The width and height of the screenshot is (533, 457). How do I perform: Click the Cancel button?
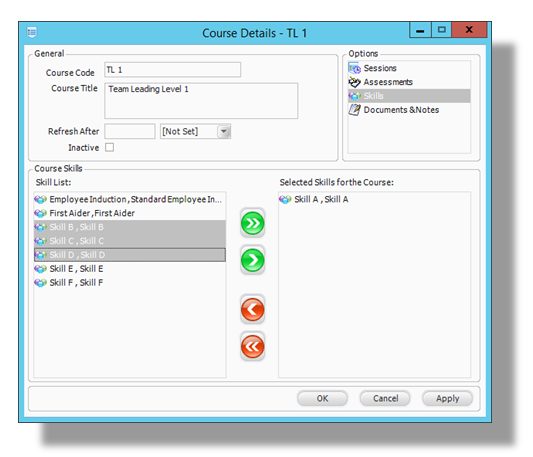[385, 398]
